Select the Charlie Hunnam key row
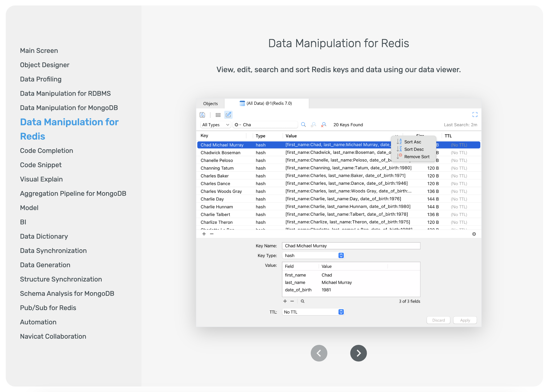The width and height of the screenshot is (550, 392). click(338, 207)
